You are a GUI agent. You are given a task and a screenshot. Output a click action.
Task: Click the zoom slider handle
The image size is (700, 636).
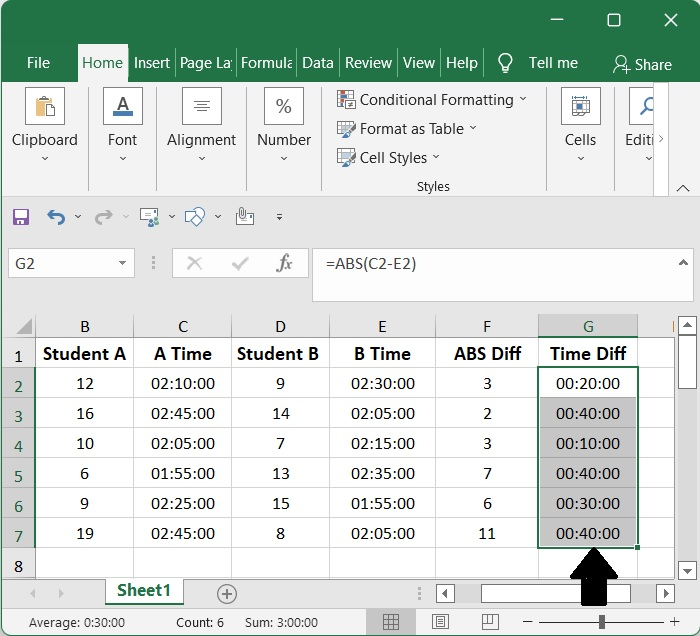tap(601, 622)
